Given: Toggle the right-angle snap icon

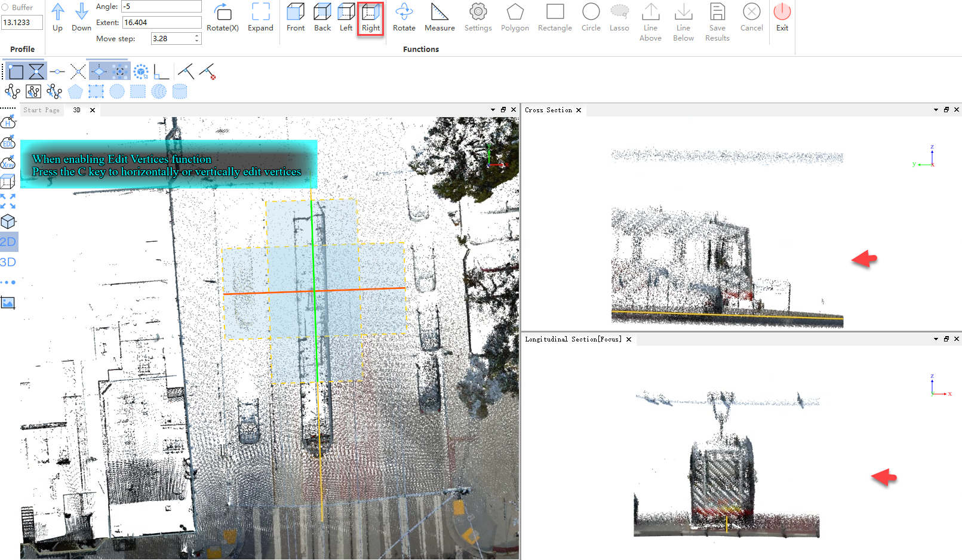Looking at the screenshot, I should pyautogui.click(x=161, y=72).
